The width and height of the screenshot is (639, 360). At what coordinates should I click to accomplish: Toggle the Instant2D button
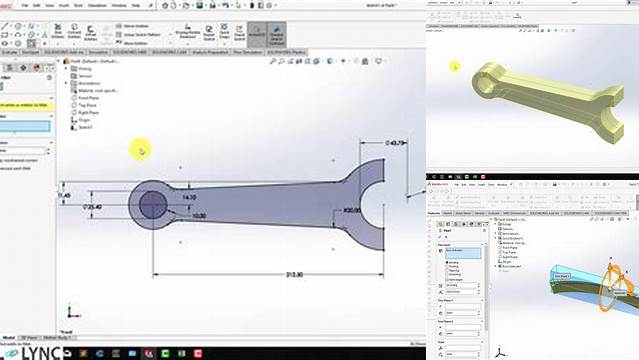coord(257,32)
